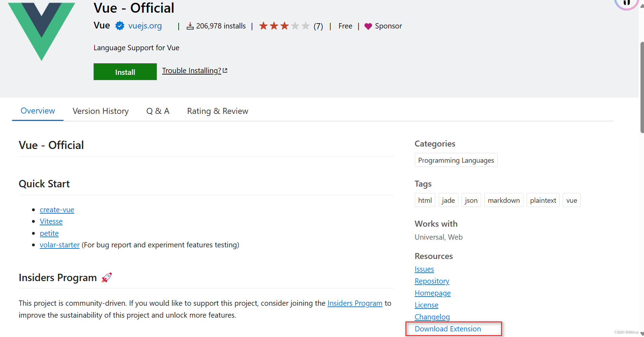Open the Insiders Program link

click(x=355, y=303)
